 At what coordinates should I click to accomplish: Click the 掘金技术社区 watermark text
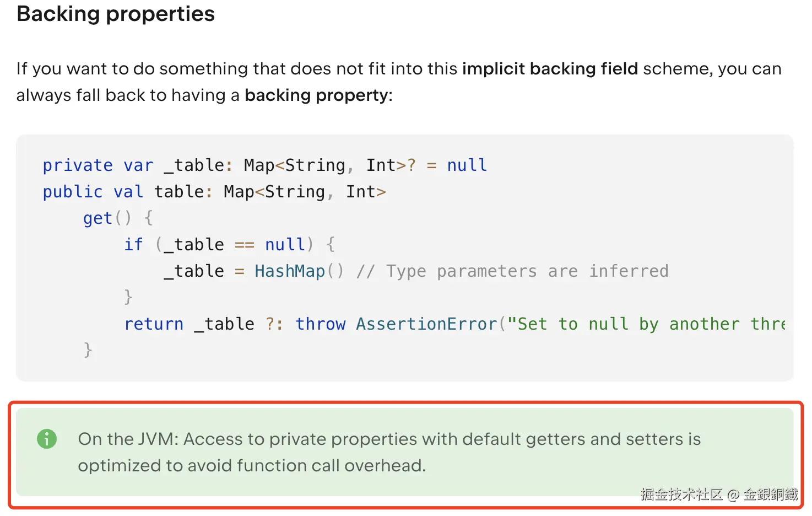(x=681, y=494)
